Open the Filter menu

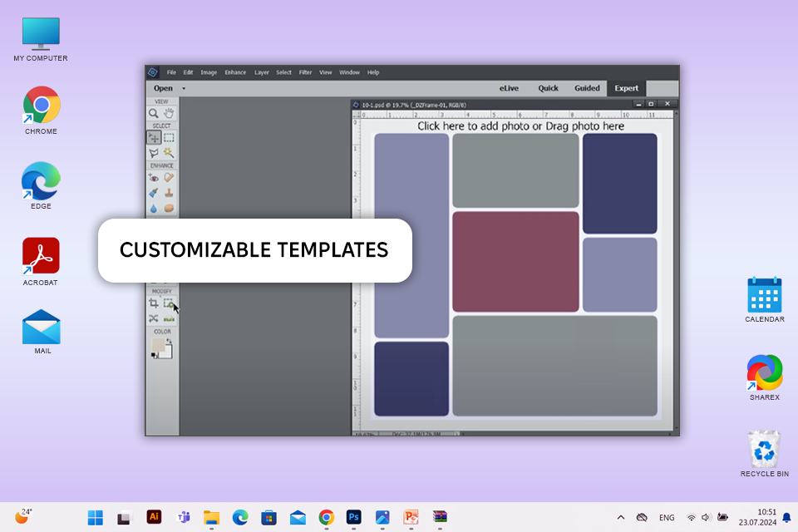click(305, 72)
